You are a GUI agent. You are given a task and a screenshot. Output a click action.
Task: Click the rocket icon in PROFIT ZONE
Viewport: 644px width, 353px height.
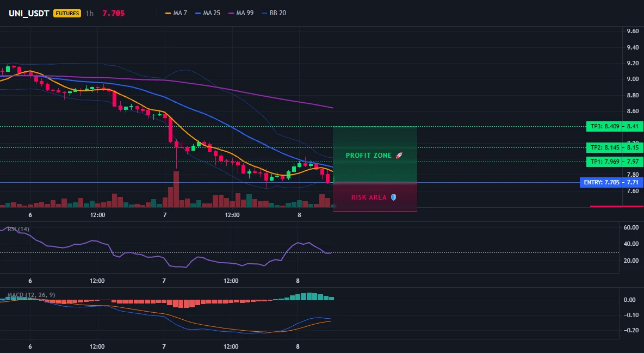click(x=399, y=156)
